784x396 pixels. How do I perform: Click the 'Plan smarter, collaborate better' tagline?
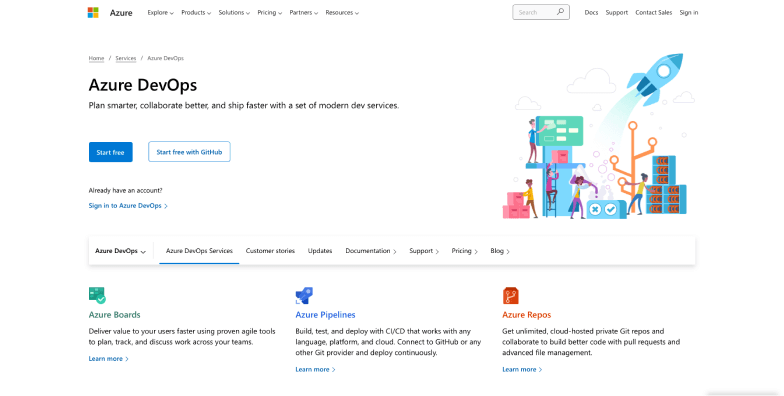(x=244, y=106)
